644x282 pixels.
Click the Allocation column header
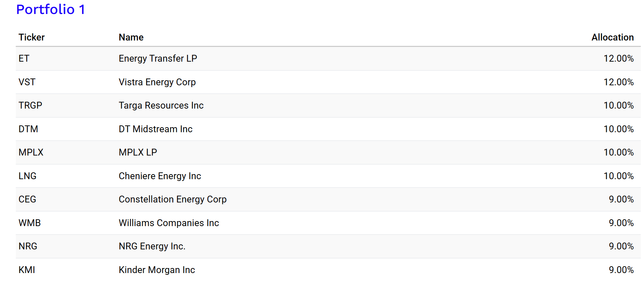(x=612, y=37)
